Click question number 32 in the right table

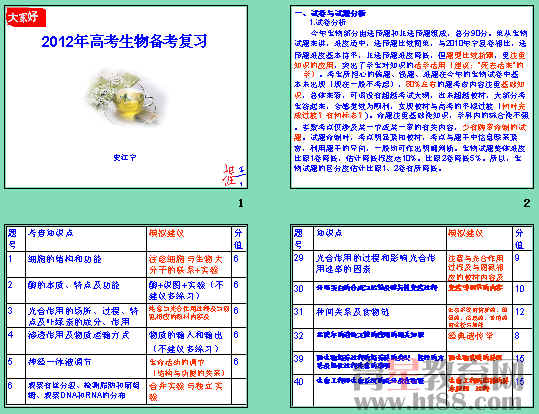coord(299,335)
